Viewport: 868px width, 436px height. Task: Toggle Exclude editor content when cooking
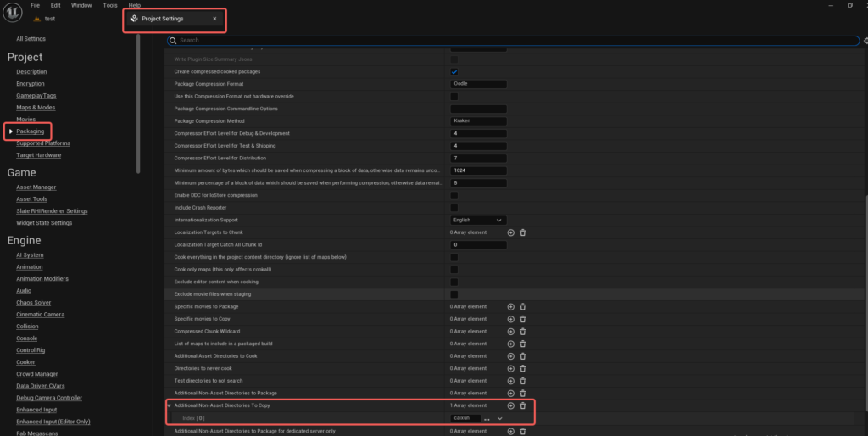(454, 282)
